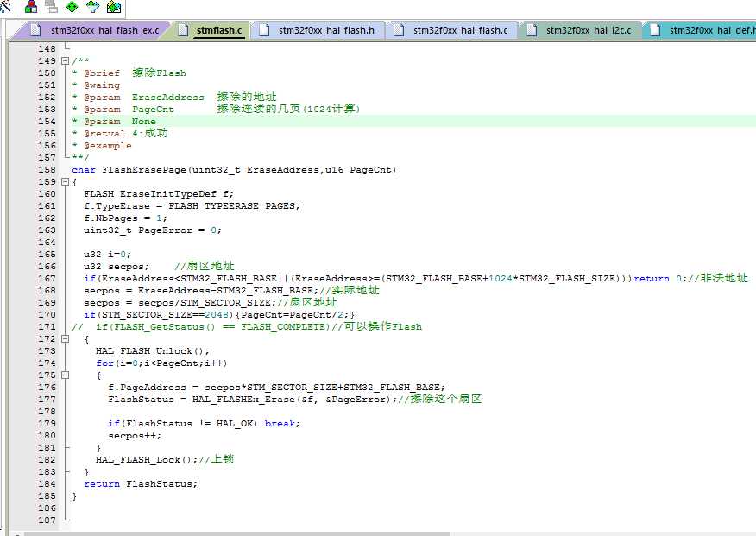Click 'FLASH_EraseInitTypeDef f;' line
Image resolution: width=756 pixels, height=536 pixels.
tap(159, 194)
